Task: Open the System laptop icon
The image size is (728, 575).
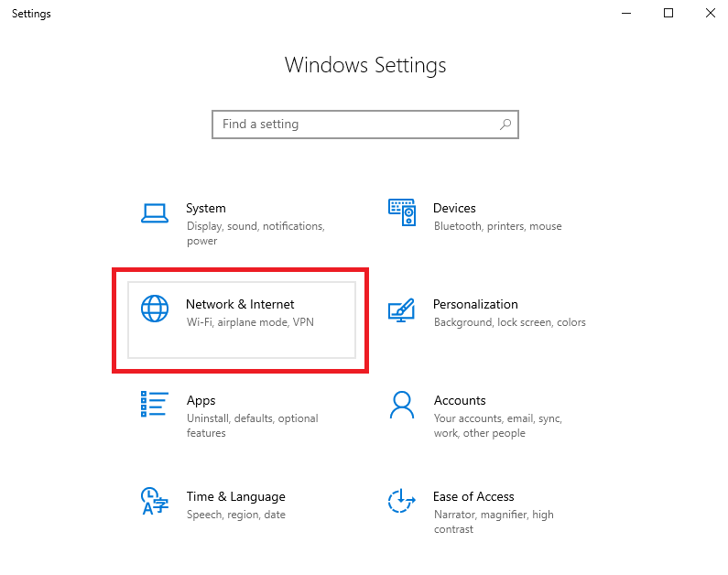Action: [x=155, y=213]
